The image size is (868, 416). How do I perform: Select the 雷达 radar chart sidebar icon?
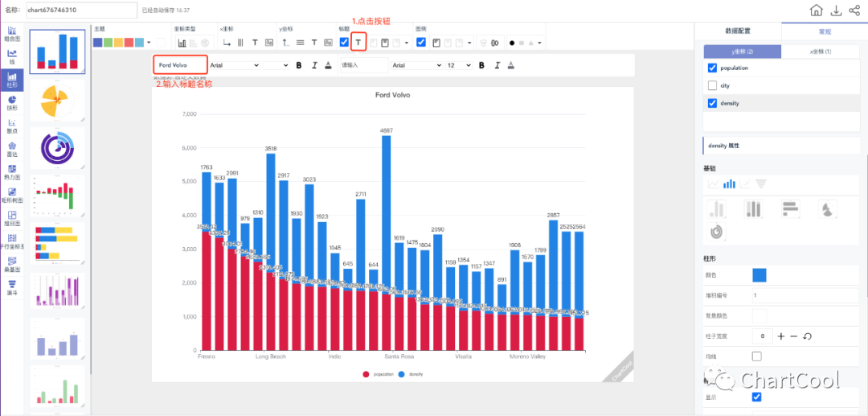(12, 149)
